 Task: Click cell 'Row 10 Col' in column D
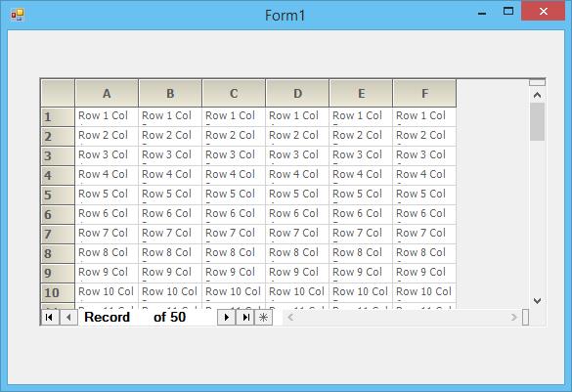pyautogui.click(x=297, y=293)
